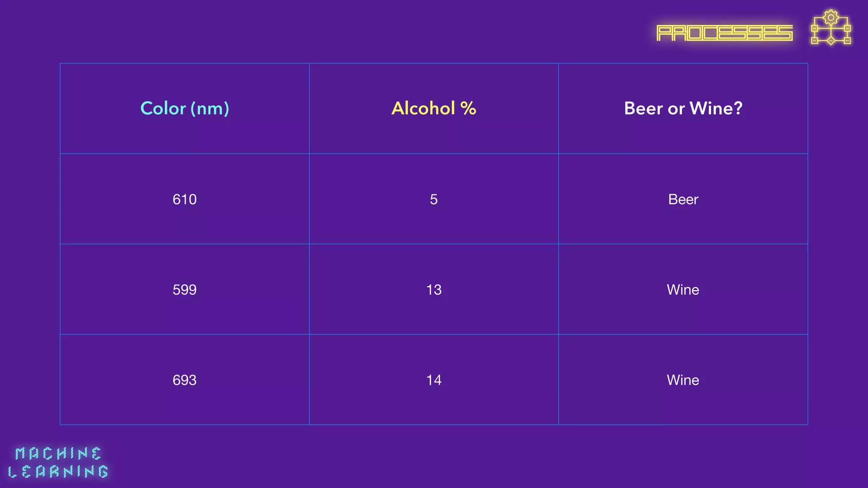
Task: Click the percent sign in Alcohol header
Action: pos(468,108)
